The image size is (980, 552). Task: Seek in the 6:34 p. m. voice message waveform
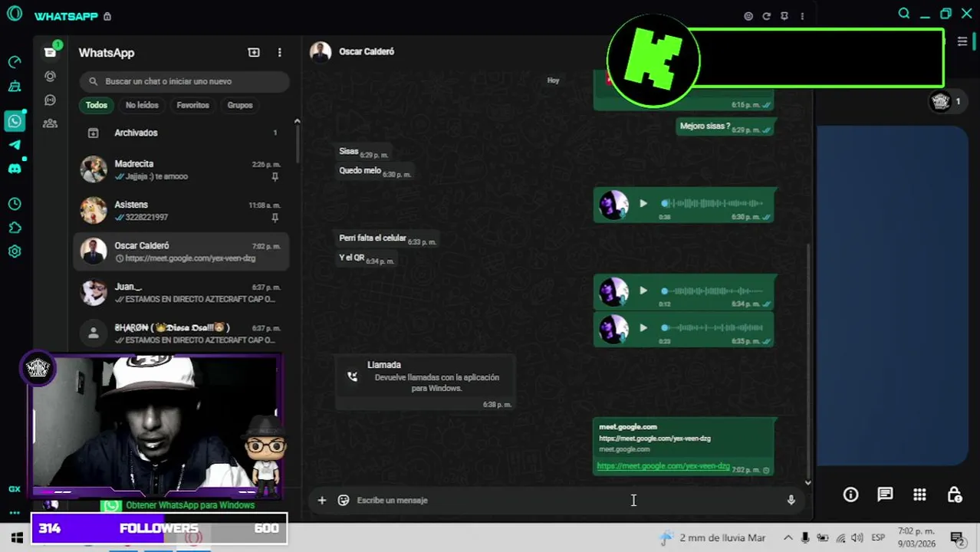pyautogui.click(x=712, y=291)
